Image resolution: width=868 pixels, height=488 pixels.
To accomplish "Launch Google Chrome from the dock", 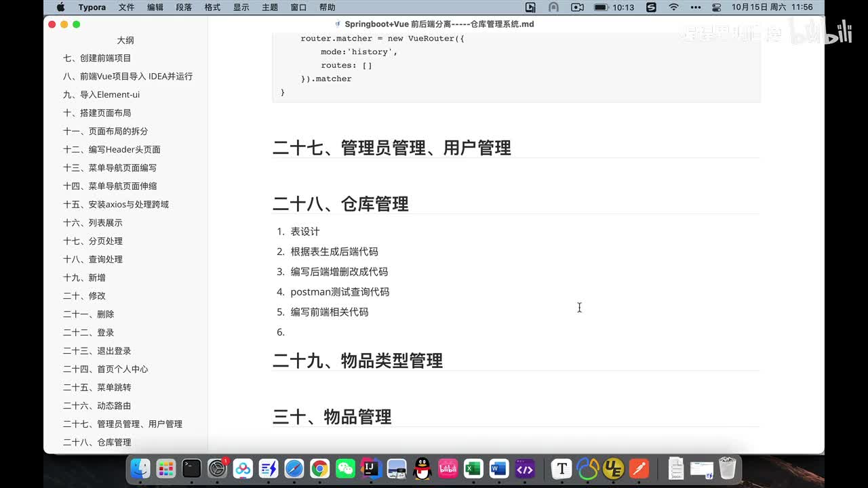I will (320, 468).
